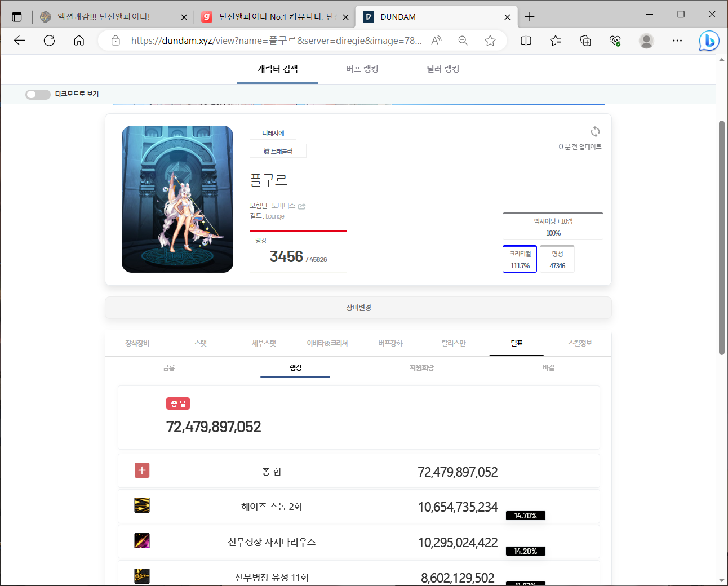Open Bing chat sidebar icon
The image size is (728, 586).
[709, 41]
